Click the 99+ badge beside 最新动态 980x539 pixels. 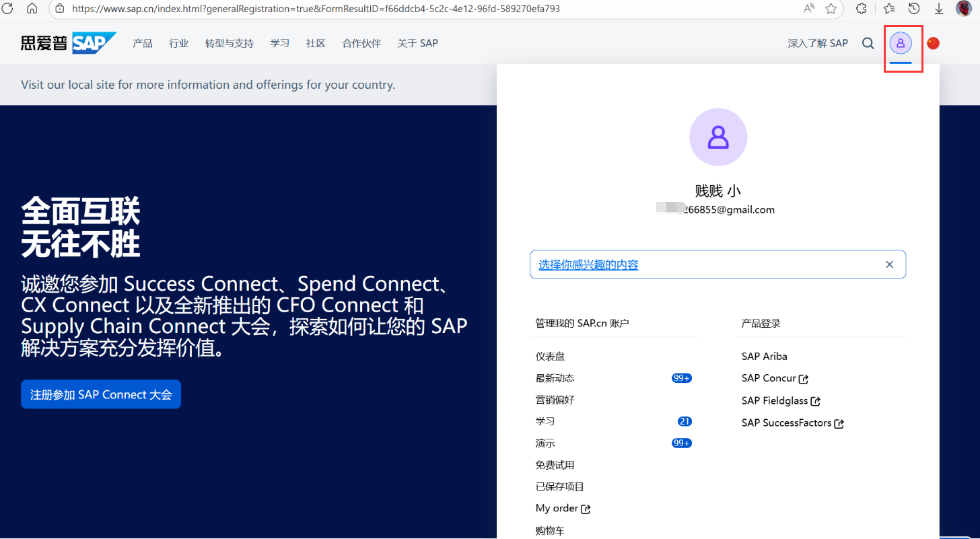point(682,378)
